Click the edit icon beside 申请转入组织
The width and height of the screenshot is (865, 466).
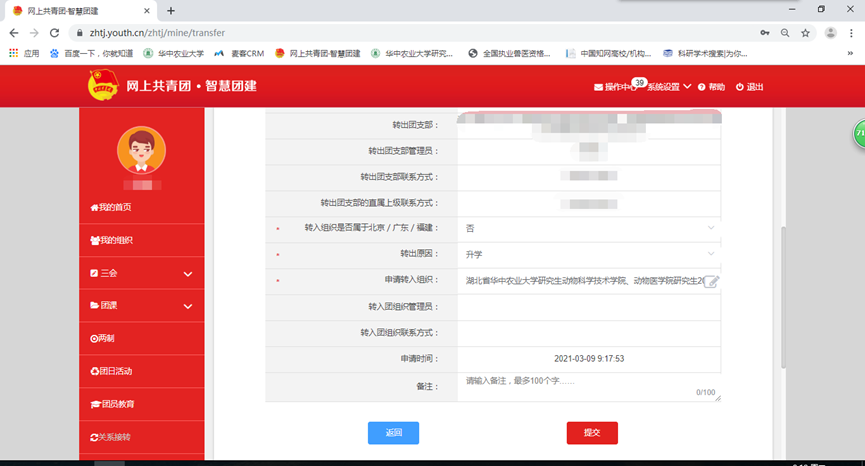[x=711, y=282]
